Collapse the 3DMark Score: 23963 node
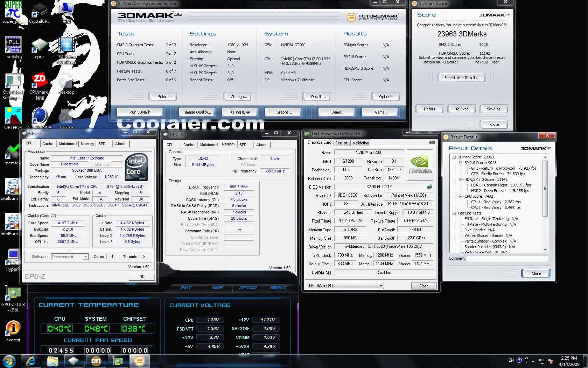This screenshot has height=368, width=588. pyautogui.click(x=454, y=157)
